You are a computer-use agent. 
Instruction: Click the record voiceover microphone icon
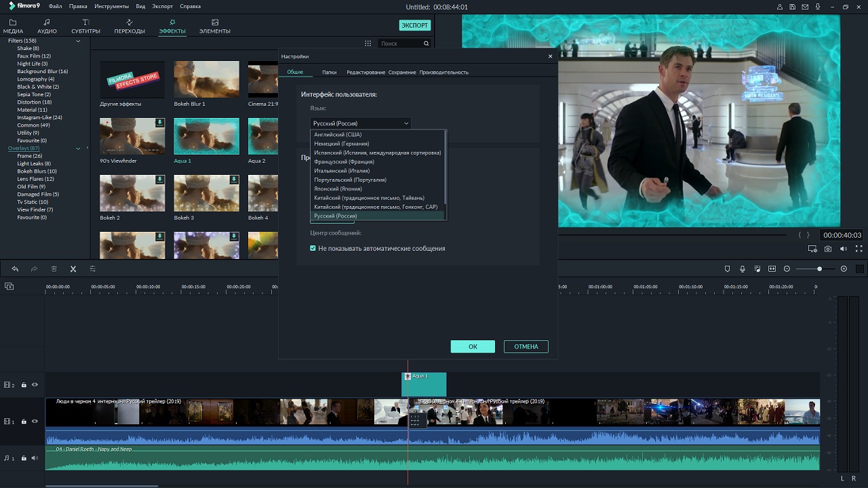click(743, 269)
